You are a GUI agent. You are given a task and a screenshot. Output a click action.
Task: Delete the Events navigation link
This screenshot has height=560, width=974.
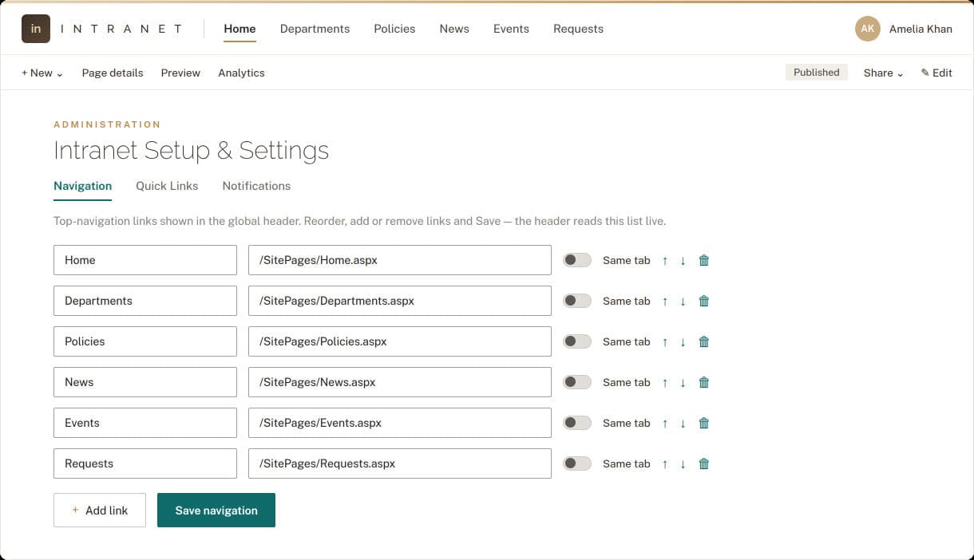[x=704, y=423]
